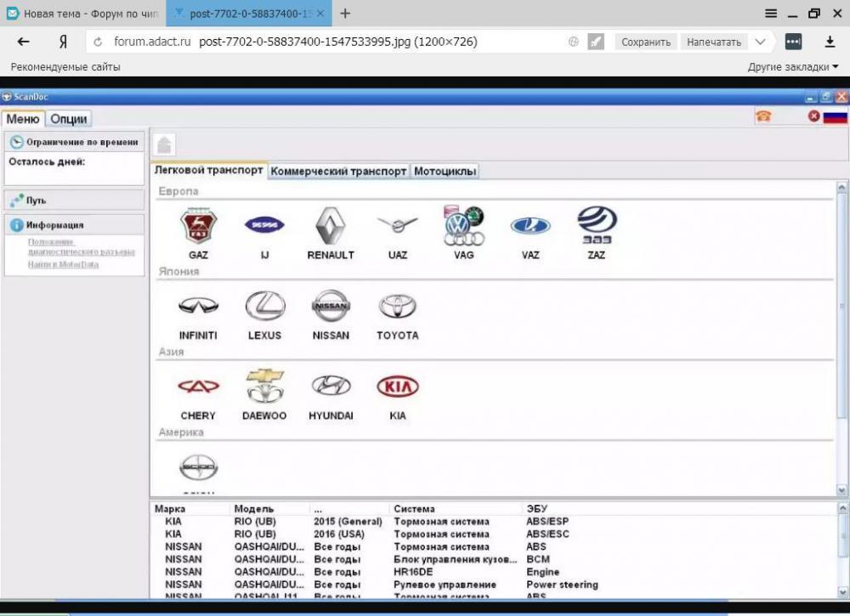Choose the RENAULT vehicle brand icon
850x616 pixels.
(x=331, y=227)
